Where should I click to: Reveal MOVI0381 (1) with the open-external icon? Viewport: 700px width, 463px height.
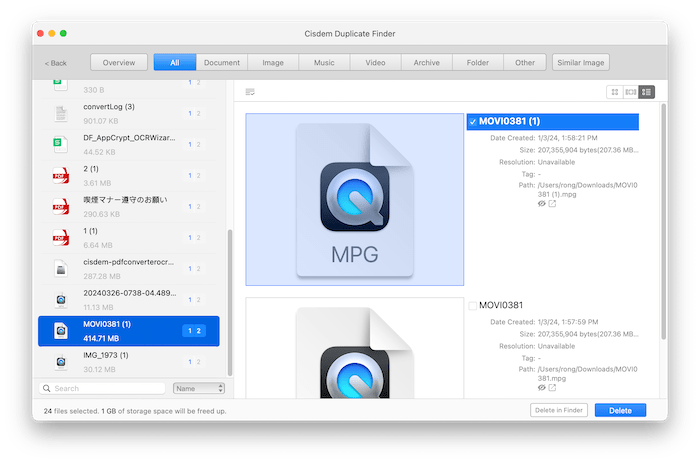coord(552,204)
